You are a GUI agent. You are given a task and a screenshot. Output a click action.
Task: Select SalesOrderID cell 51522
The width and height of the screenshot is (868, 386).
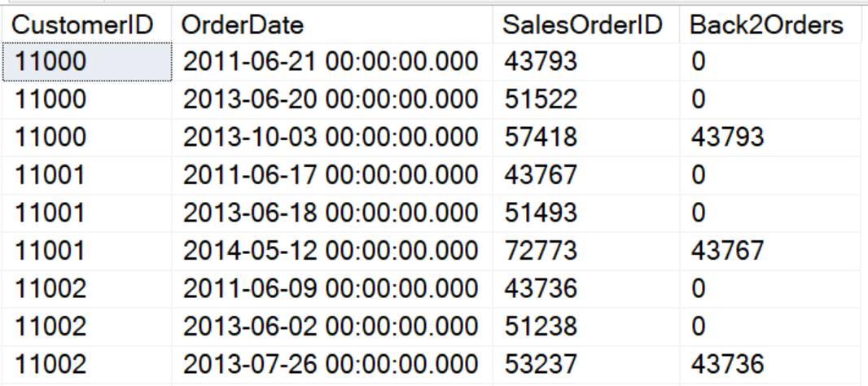point(586,99)
